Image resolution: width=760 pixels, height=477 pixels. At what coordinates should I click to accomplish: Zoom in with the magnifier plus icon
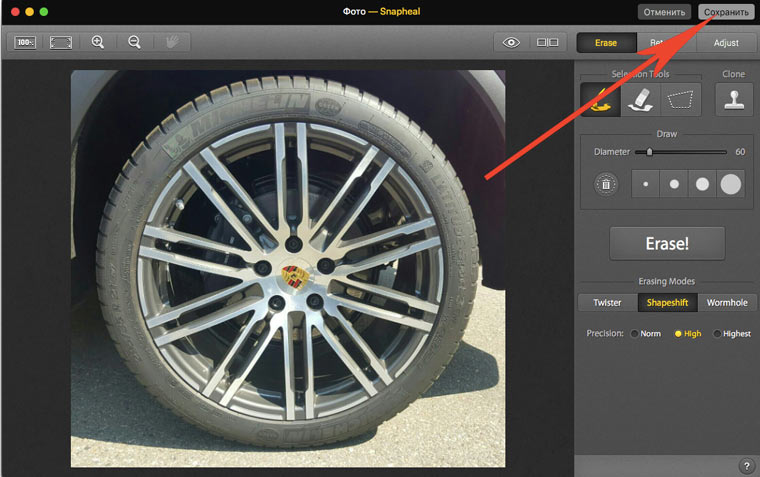(98, 42)
